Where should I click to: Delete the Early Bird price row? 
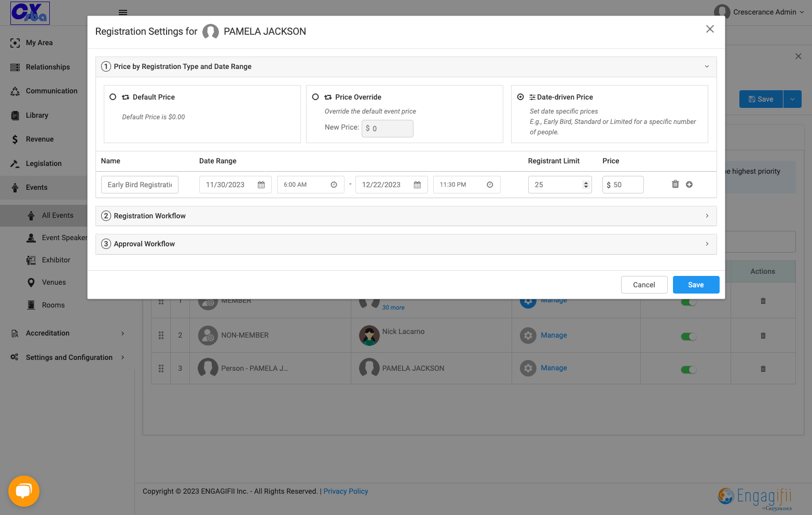[675, 184]
